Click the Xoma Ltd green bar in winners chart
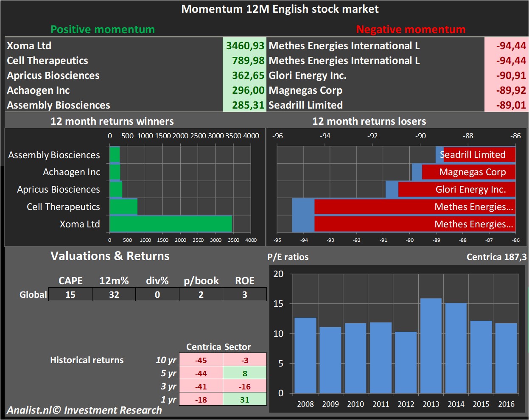529x420 pixels. 171,224
